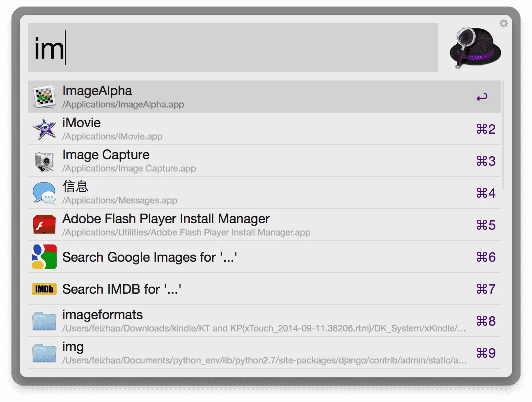Image resolution: width=532 pixels, height=402 pixels.
Task: Click the return arrow on ImageAlpha row
Action: [482, 97]
